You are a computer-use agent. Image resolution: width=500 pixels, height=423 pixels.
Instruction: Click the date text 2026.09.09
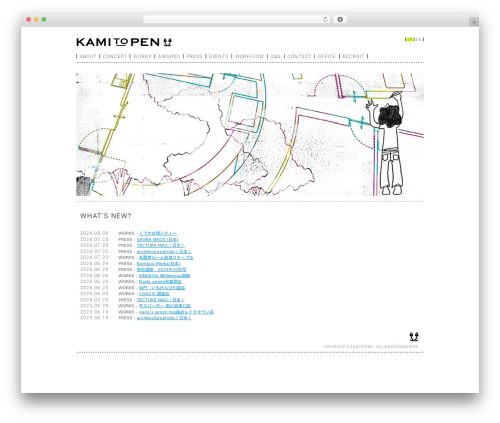pyautogui.click(x=94, y=233)
